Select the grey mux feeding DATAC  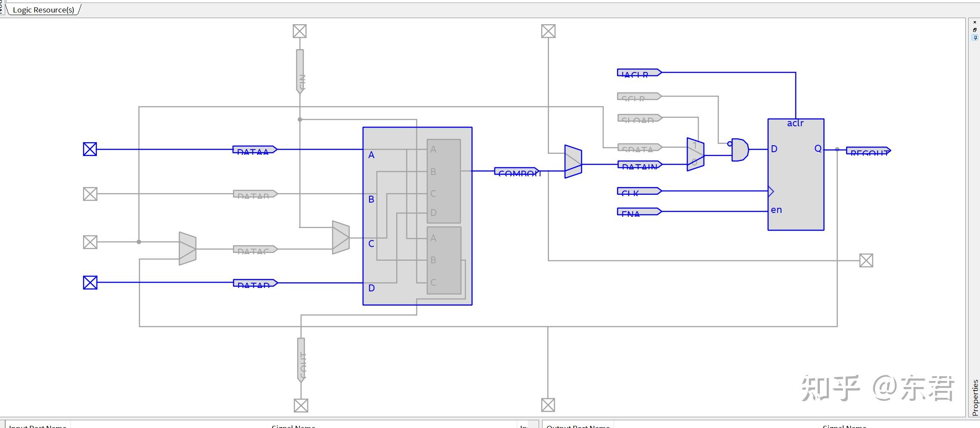(188, 249)
